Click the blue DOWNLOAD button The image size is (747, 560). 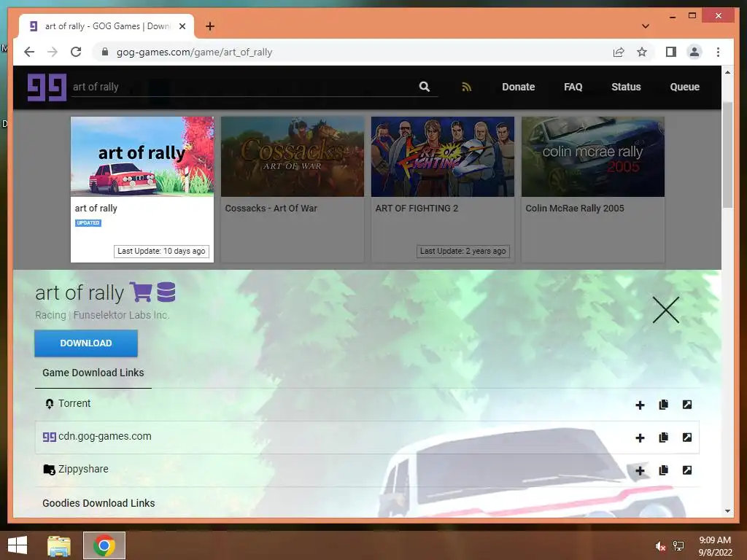point(86,343)
